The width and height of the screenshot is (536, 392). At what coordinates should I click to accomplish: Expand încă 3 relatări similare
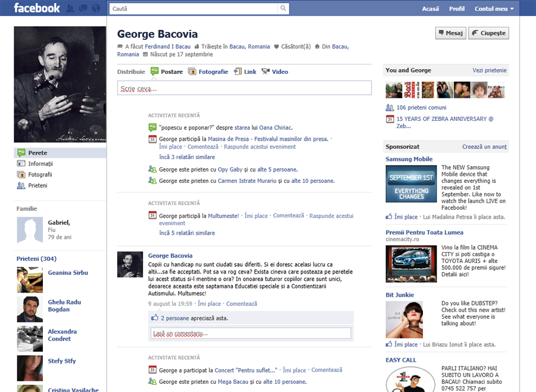point(187,157)
